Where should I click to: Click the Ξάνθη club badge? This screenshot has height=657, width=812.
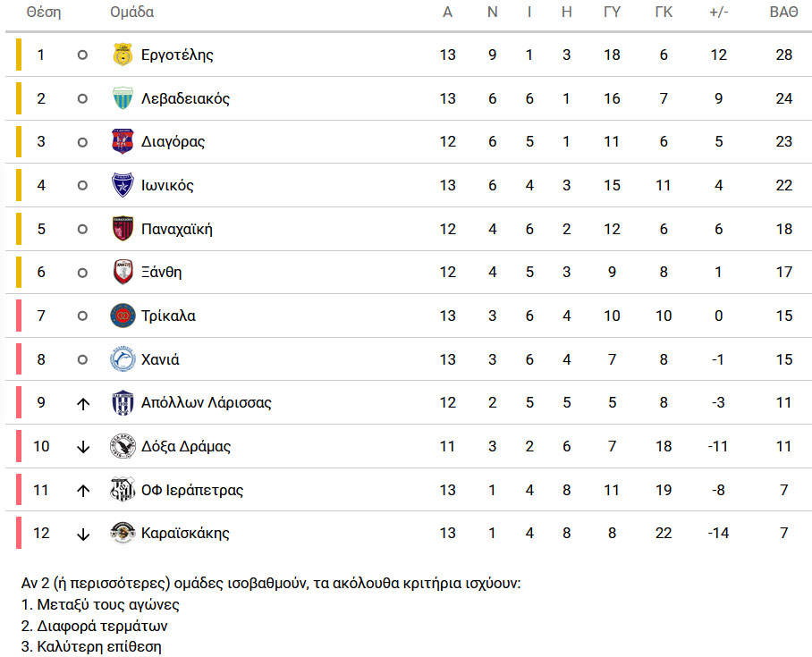[x=123, y=273]
